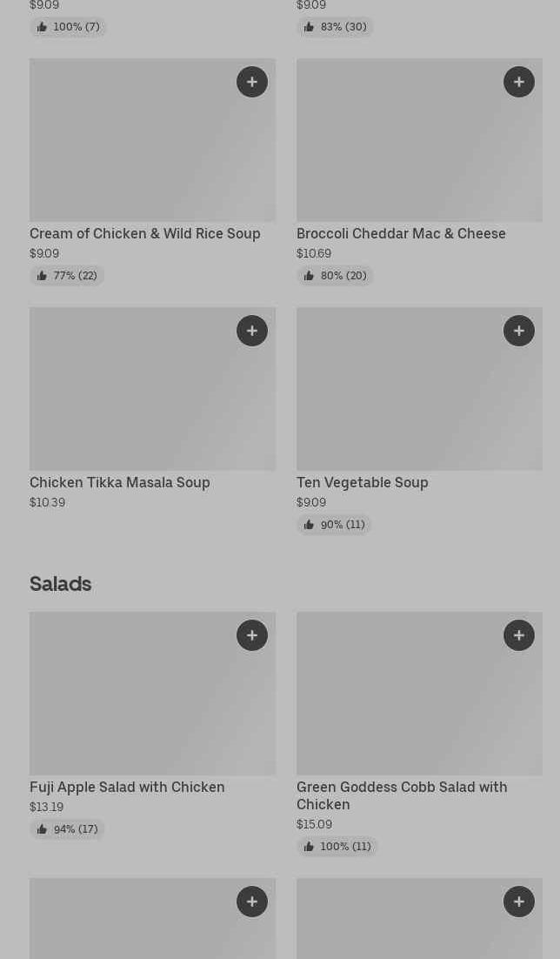This screenshot has height=959, width=560.
Task: Open Fuji Apple Salad with Chicken title
Action: [x=127, y=787]
